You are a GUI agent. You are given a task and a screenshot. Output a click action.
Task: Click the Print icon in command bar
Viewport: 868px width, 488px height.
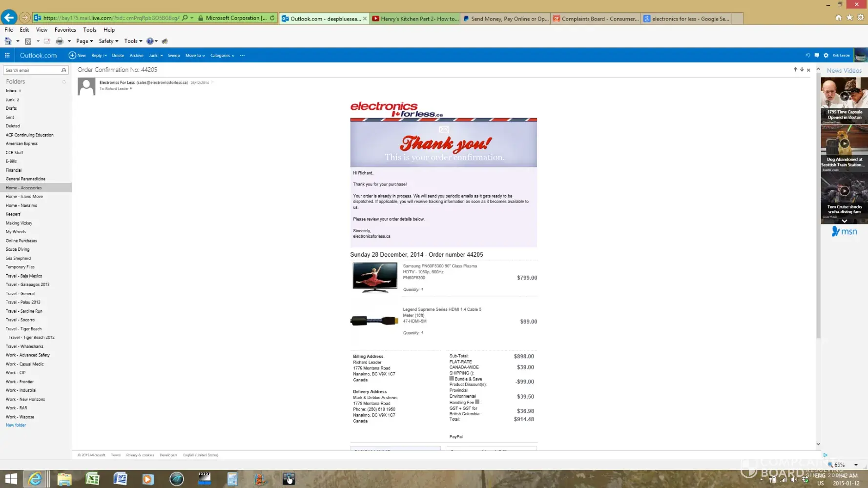pyautogui.click(x=60, y=41)
